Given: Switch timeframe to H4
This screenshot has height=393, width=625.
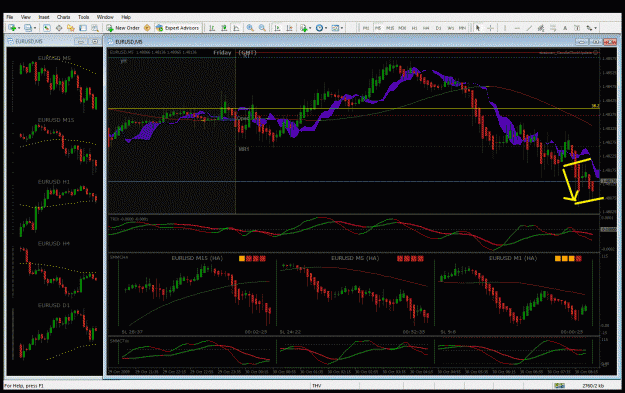Looking at the screenshot, I should 426,28.
